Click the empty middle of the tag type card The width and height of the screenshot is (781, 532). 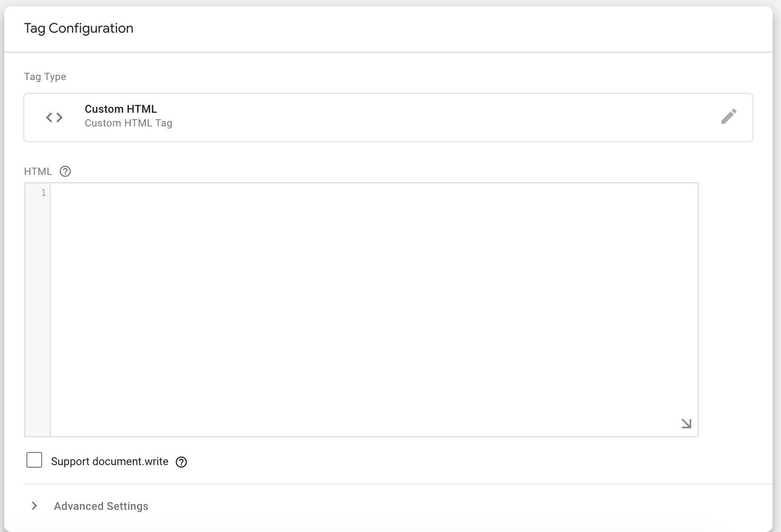pos(422,117)
